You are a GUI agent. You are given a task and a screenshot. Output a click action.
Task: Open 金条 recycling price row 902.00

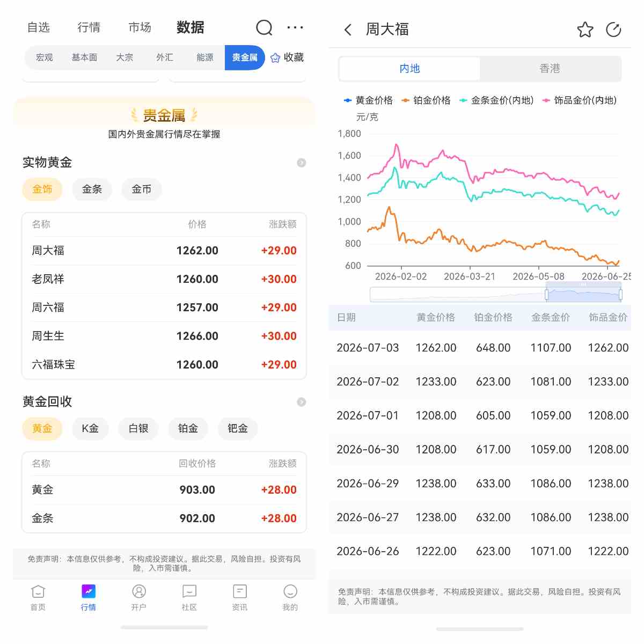click(x=164, y=518)
